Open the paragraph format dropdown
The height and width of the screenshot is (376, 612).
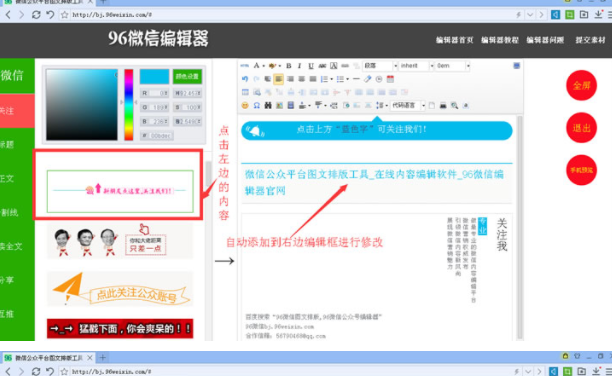380,66
